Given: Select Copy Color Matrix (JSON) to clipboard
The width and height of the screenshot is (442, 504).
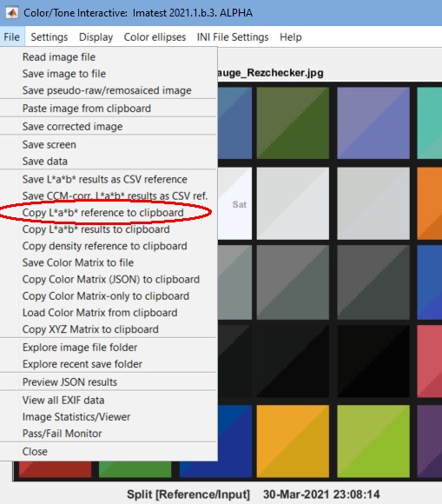Looking at the screenshot, I should 109,279.
